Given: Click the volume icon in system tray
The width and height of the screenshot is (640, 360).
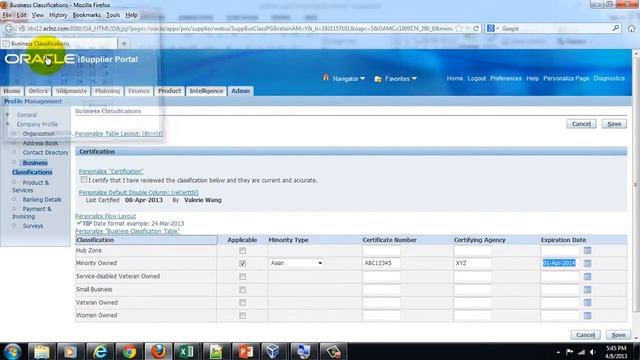Looking at the screenshot, I should pyautogui.click(x=593, y=352).
